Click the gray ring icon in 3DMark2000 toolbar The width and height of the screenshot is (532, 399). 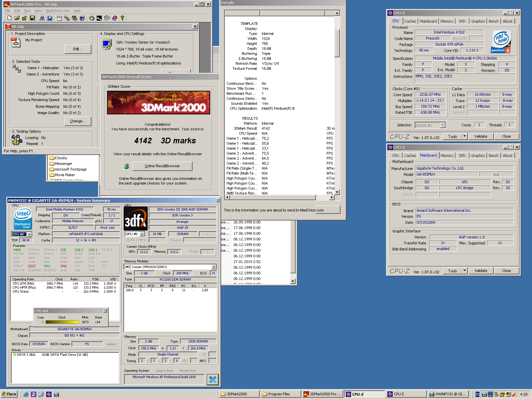tap(92, 18)
